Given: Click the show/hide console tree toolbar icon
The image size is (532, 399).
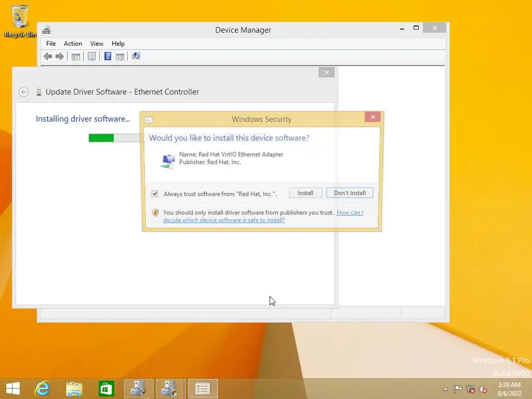Looking at the screenshot, I should (76, 56).
